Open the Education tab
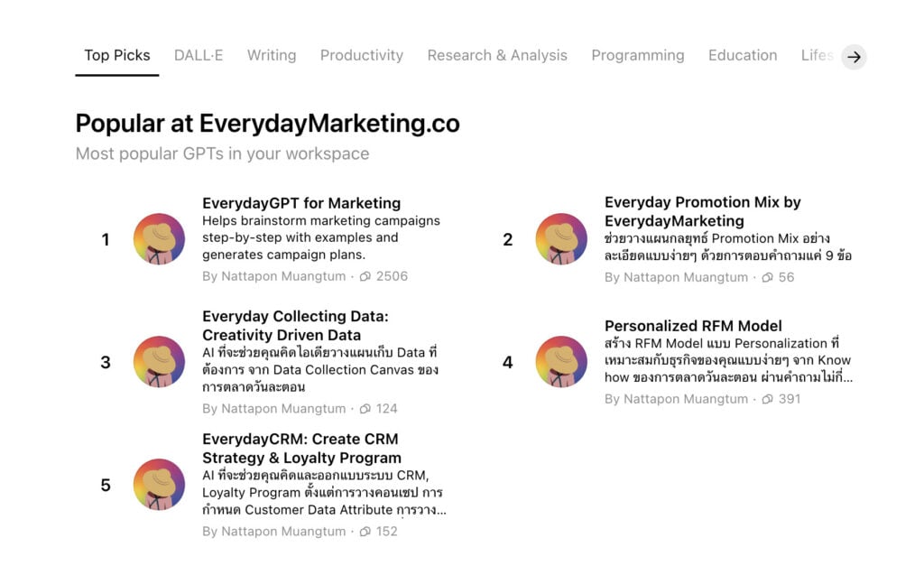 [743, 55]
